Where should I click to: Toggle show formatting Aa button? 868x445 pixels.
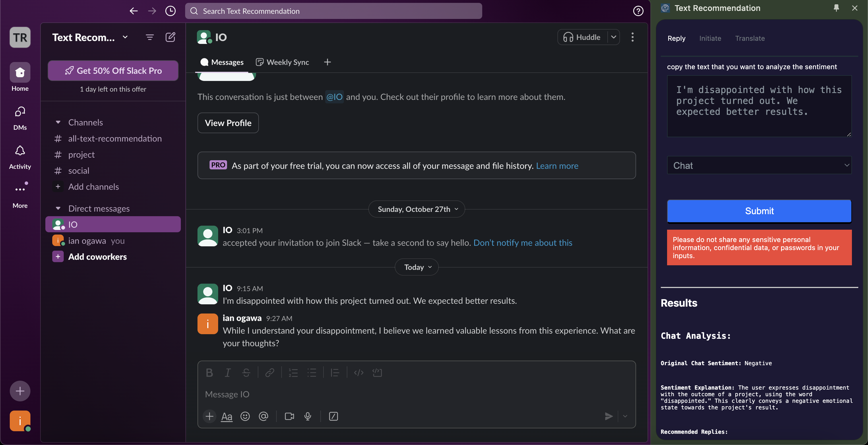point(226,416)
